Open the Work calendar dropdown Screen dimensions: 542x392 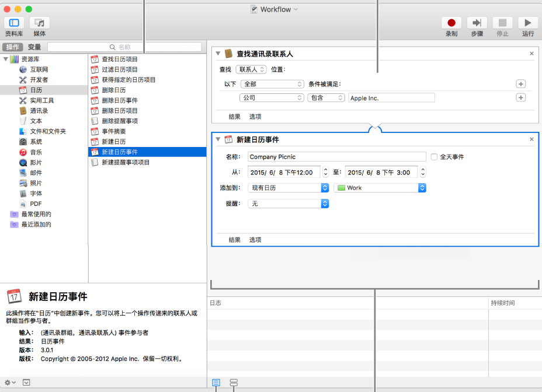point(380,188)
